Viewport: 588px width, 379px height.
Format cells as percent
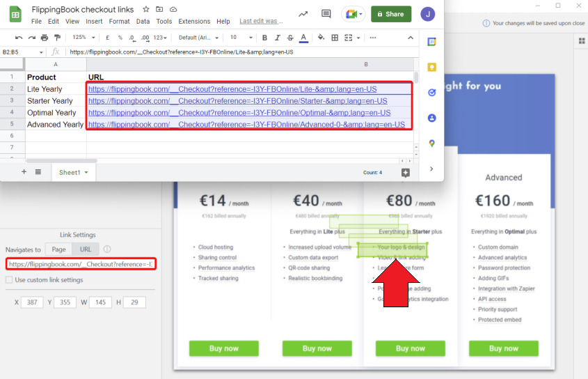(x=120, y=38)
